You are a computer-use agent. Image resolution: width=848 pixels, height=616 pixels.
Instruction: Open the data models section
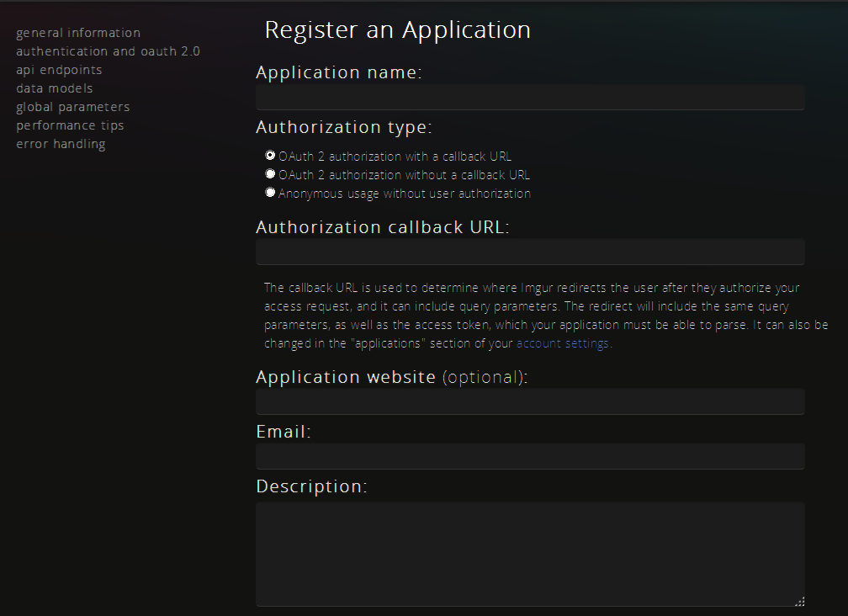point(54,88)
